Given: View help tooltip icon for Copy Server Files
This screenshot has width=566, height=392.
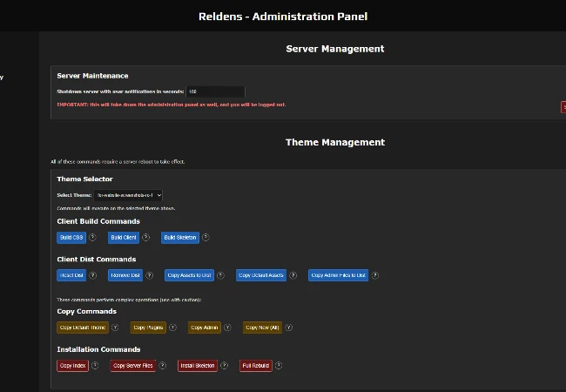Looking at the screenshot, I should (x=163, y=365).
